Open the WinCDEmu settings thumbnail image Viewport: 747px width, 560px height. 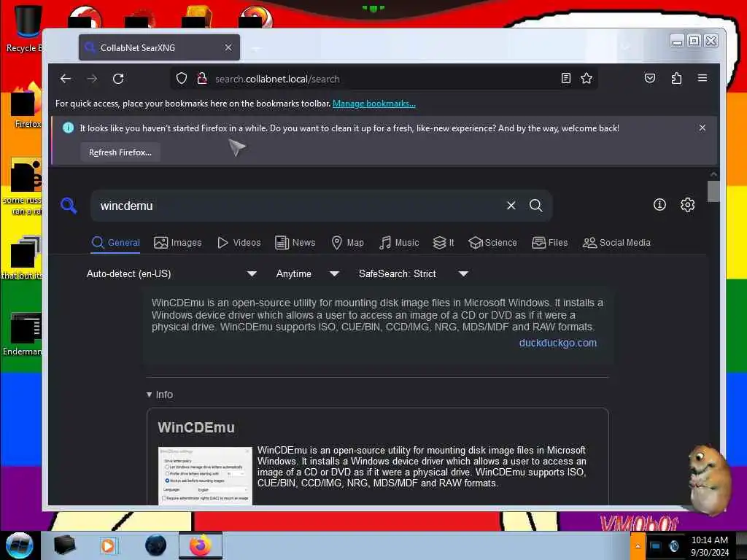click(205, 475)
